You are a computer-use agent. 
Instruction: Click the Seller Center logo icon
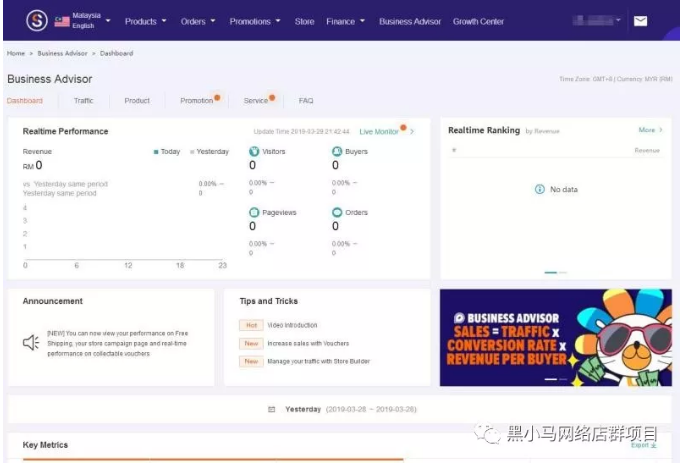click(x=36, y=20)
